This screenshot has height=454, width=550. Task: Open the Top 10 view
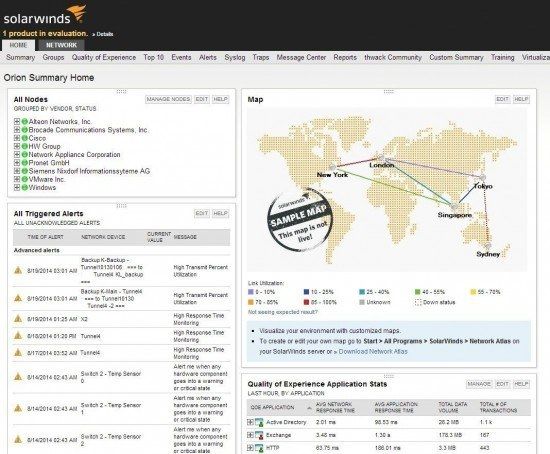click(154, 57)
